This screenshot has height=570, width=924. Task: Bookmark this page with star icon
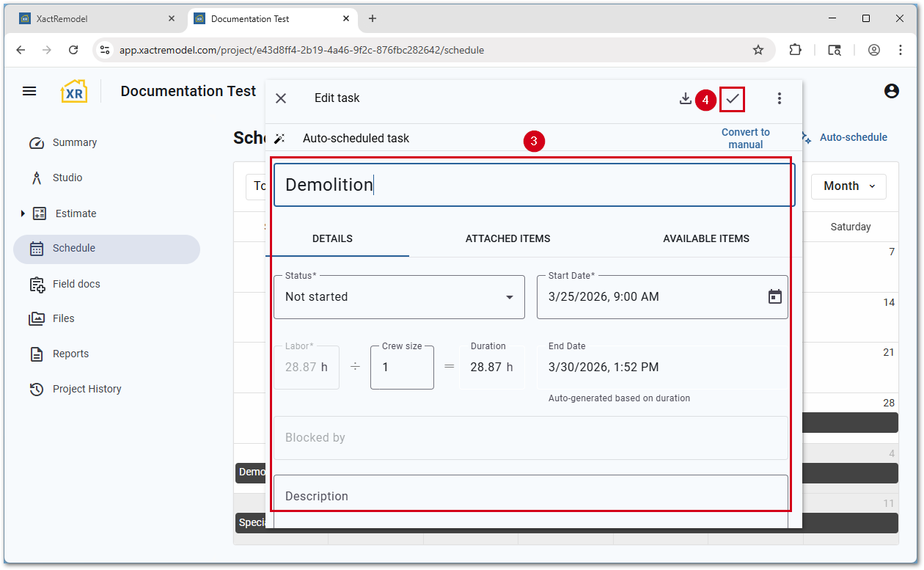pos(758,50)
